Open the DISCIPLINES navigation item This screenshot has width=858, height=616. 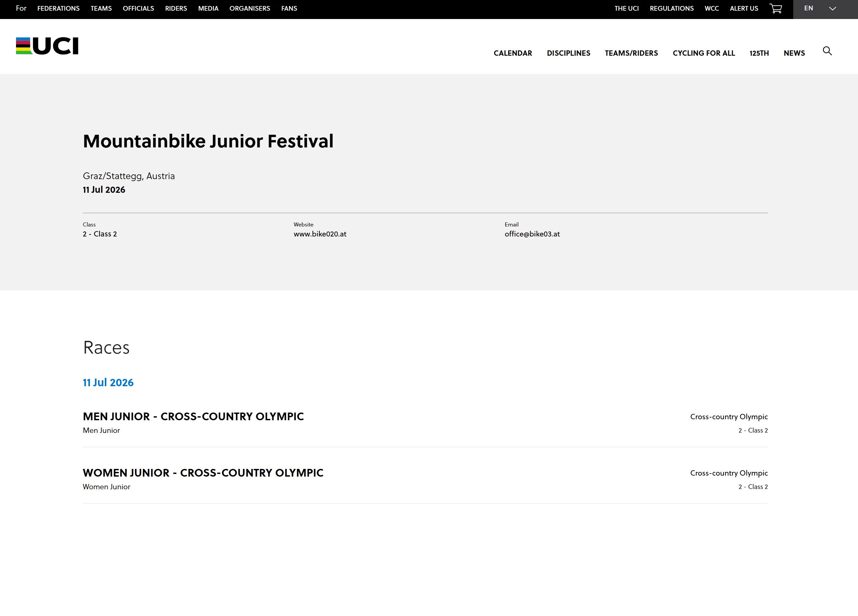(569, 53)
